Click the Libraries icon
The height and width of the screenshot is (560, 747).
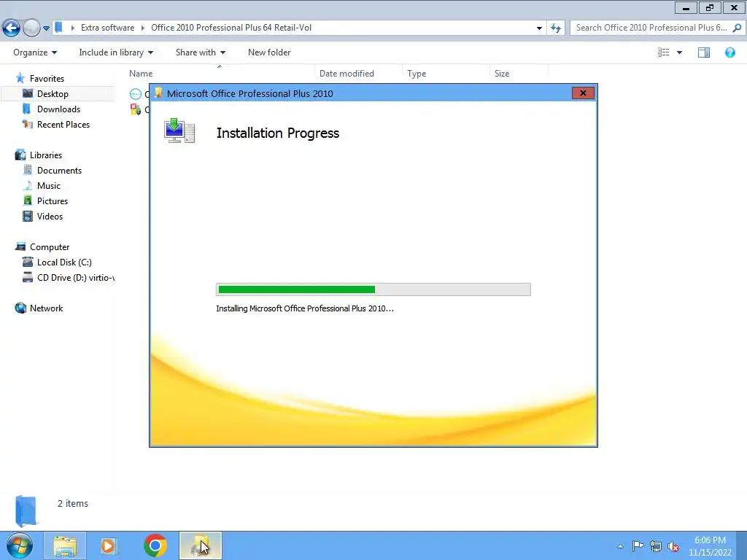20,155
